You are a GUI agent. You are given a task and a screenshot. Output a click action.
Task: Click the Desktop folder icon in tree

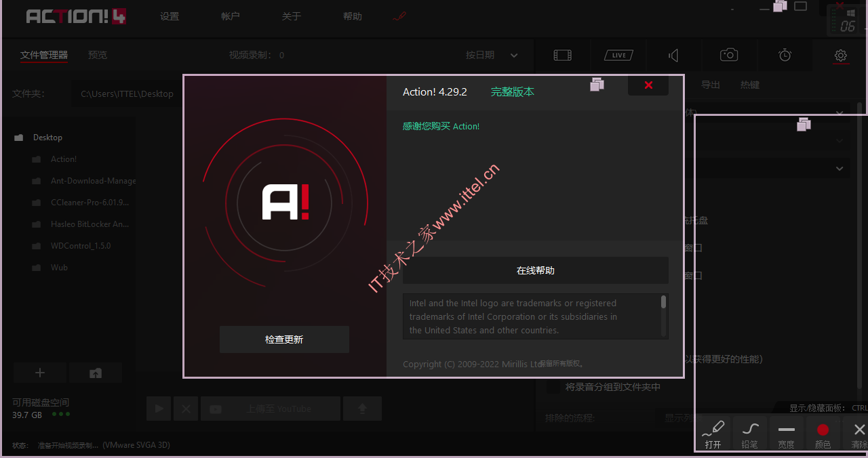[x=19, y=138]
